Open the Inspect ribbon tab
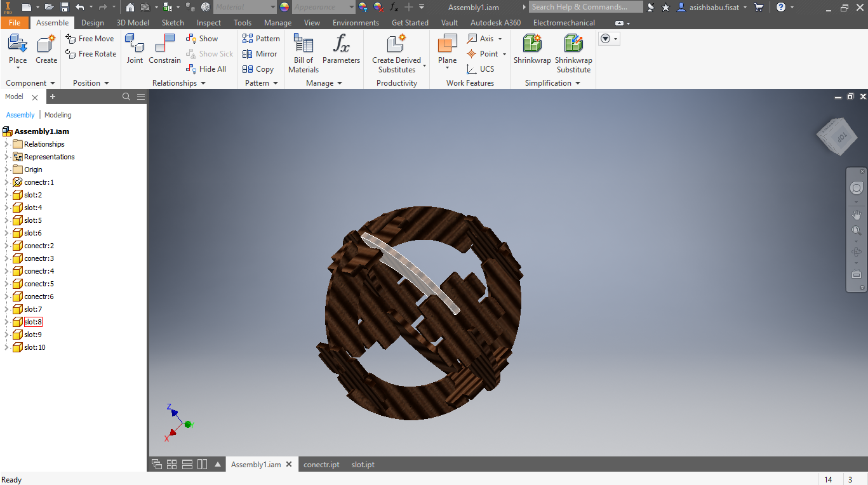 [209, 23]
